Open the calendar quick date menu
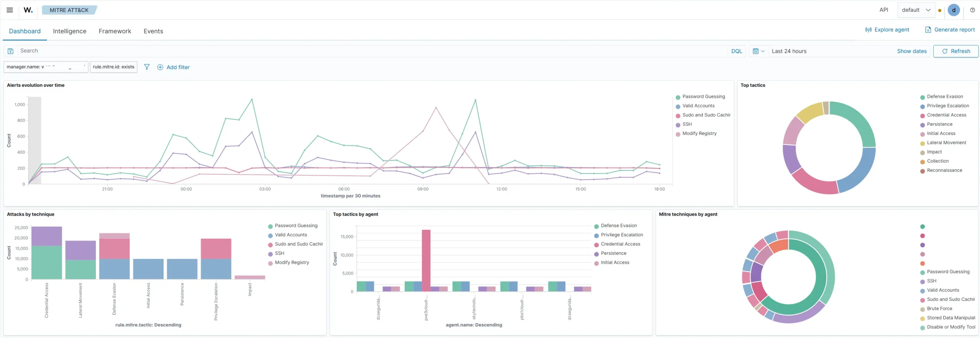The width and height of the screenshot is (980, 338). click(x=758, y=51)
